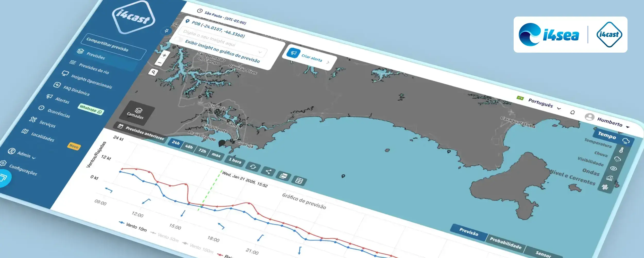The height and width of the screenshot is (258, 644).
Task: Export the forecast as PDF
Action: tap(283, 176)
